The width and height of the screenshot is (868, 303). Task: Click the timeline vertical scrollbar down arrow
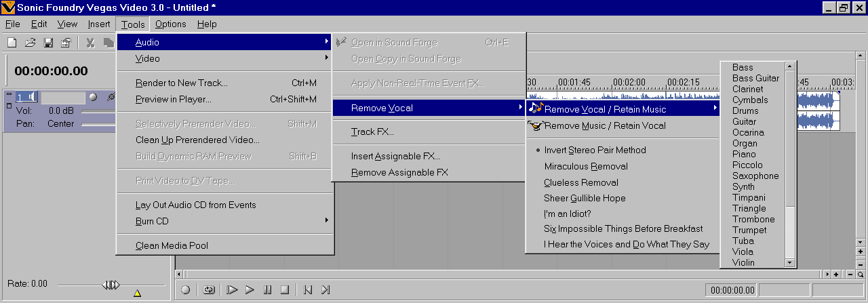(x=861, y=242)
